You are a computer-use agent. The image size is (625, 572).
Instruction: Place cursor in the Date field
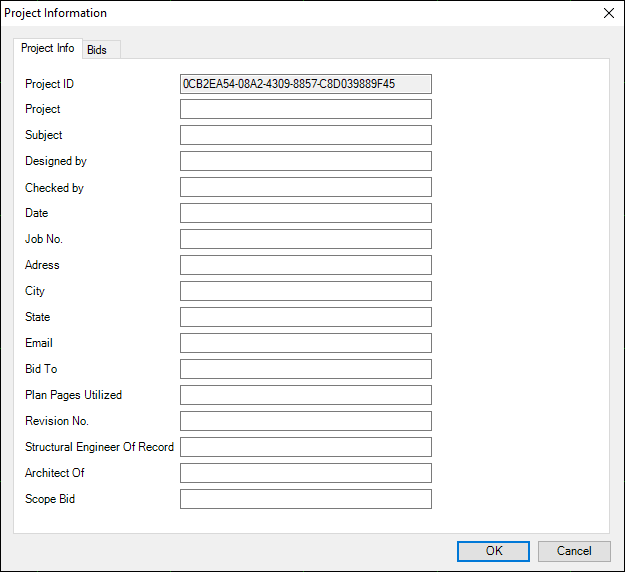305,213
